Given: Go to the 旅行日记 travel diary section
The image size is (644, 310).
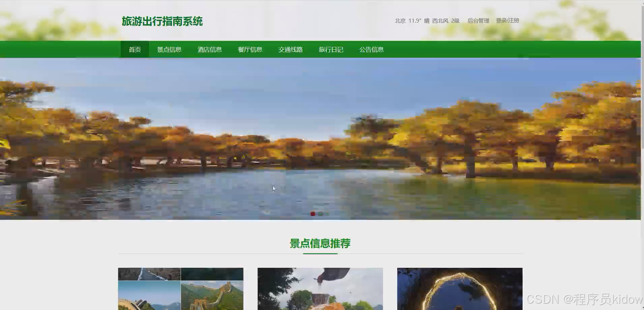Looking at the screenshot, I should click(331, 49).
